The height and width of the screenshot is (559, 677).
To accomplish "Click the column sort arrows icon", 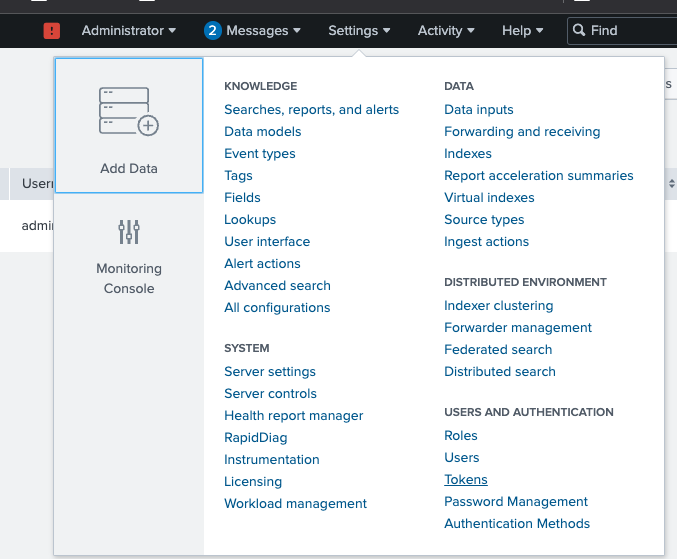I will coord(672,183).
